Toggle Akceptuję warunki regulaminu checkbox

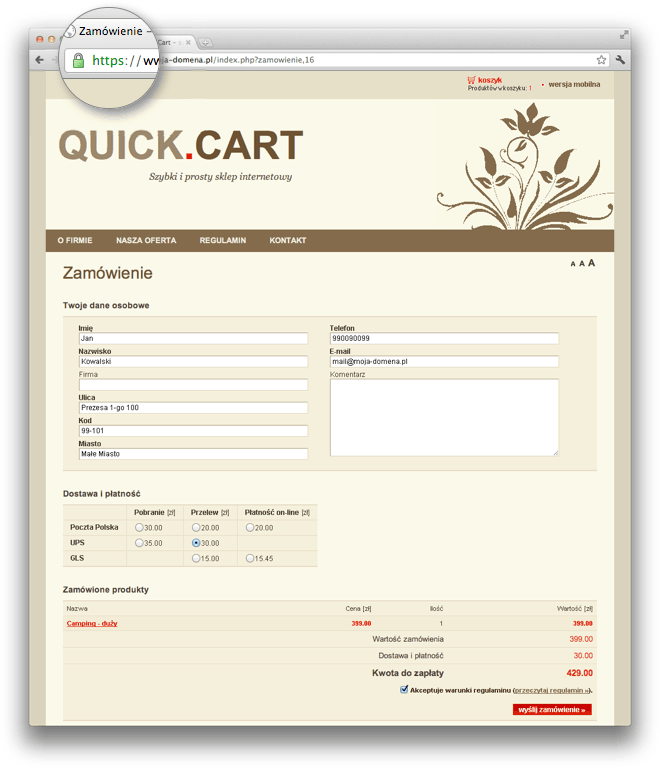(x=404, y=690)
